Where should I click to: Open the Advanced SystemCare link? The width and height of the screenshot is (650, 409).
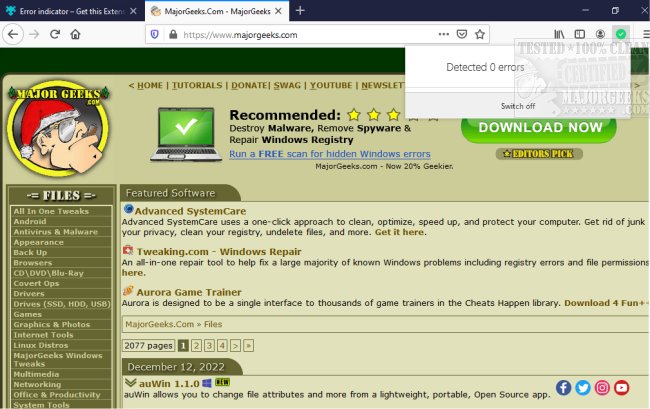tap(190, 211)
